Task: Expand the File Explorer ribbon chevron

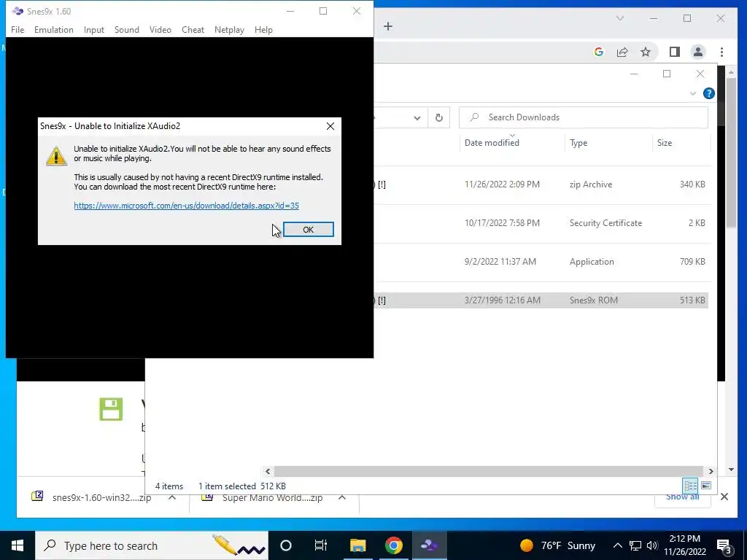Action: click(x=693, y=93)
